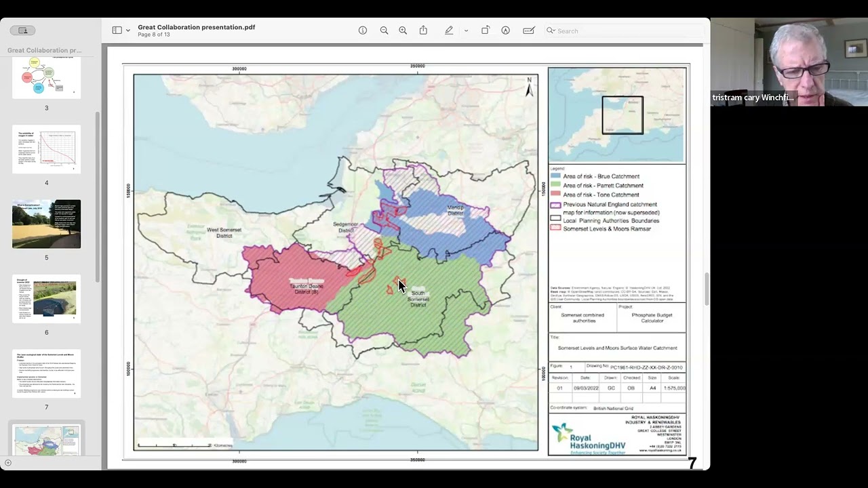Click the South Somerset District map label
The image size is (868, 488).
[x=418, y=299]
